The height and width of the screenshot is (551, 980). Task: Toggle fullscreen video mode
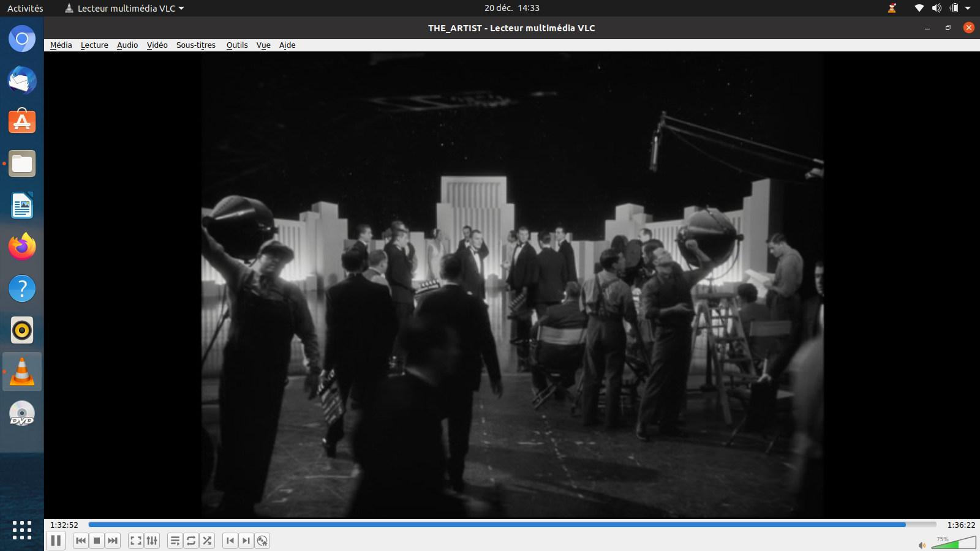pyautogui.click(x=136, y=541)
